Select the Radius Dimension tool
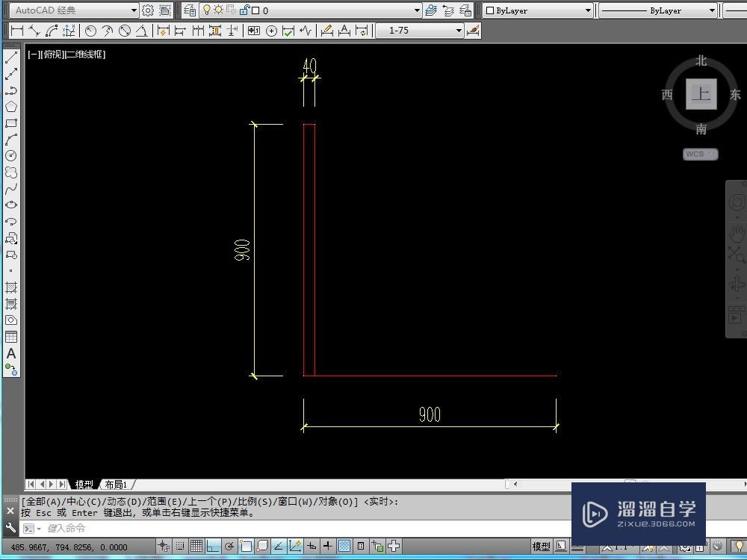This screenshot has height=560, width=747. [90, 31]
